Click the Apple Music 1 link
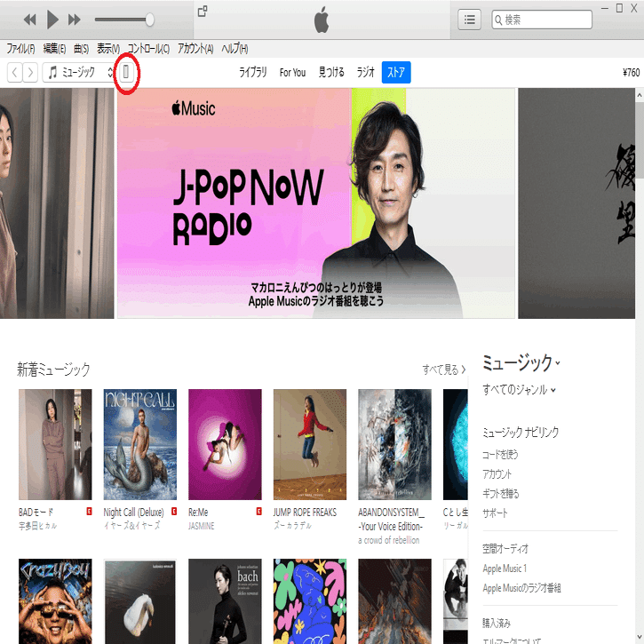644x644 pixels. click(505, 568)
